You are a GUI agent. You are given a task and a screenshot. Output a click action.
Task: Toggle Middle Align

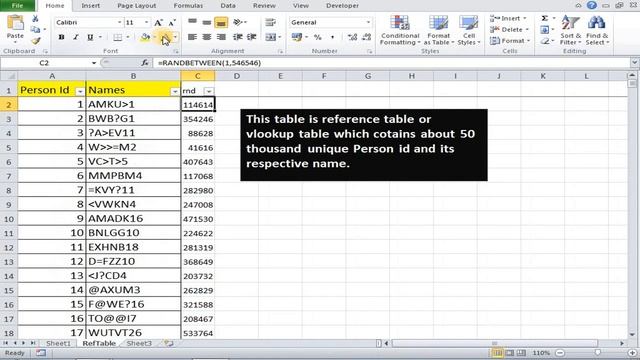[x=207, y=22]
